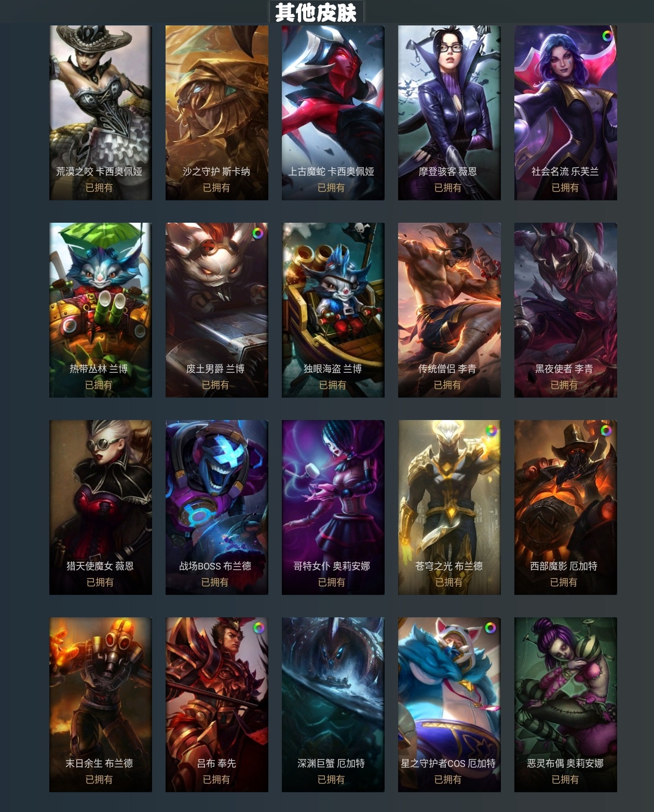Open 荒漠之咬 卡西奥佩娅 skin thumbnail
This screenshot has height=812, width=654.
pos(101,113)
